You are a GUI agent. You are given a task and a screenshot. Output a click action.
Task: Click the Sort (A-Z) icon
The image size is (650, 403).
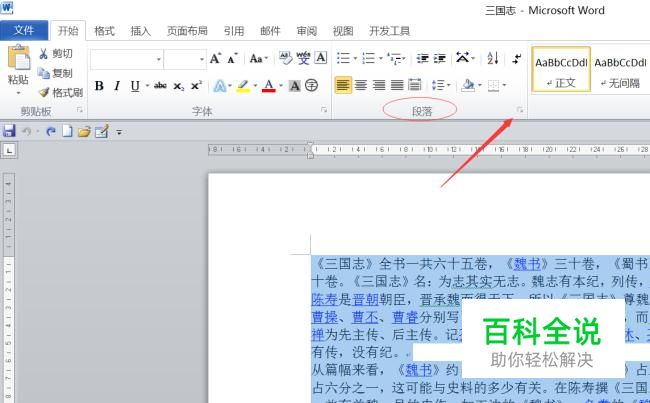pos(492,58)
